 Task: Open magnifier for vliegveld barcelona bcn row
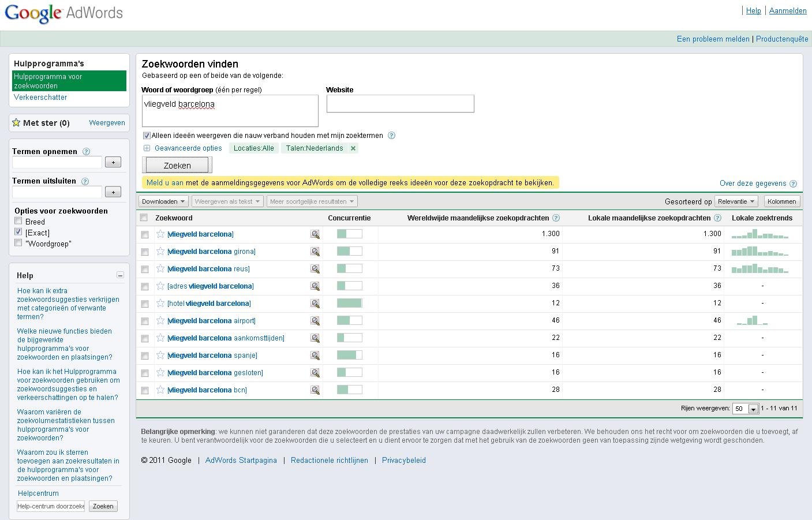(315, 390)
